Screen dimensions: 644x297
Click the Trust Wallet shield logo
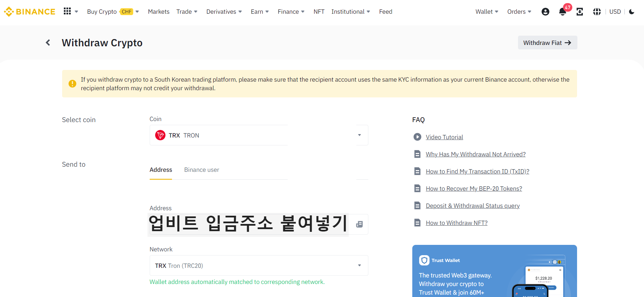coord(424,260)
